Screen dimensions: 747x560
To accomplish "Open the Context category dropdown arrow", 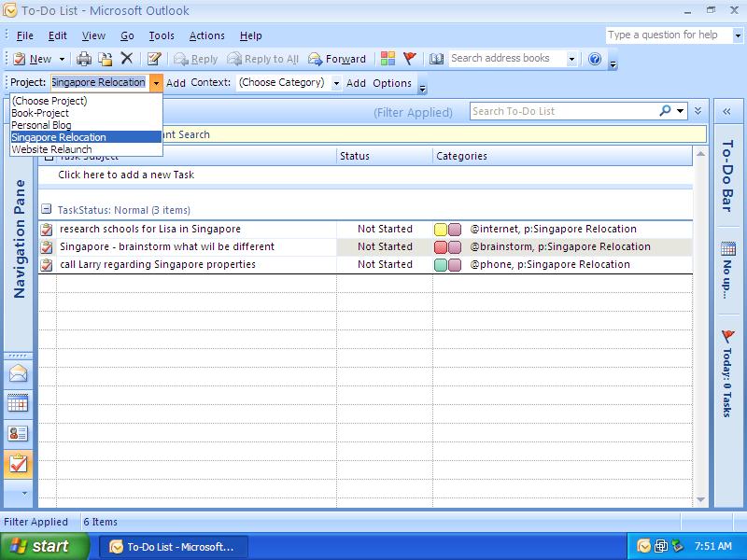I will point(336,83).
